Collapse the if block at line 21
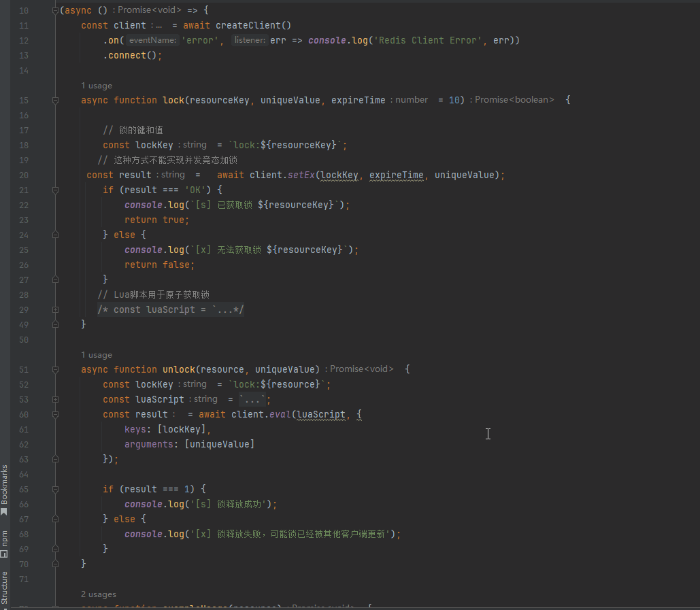Viewport: 700px width, 610px height. (x=55, y=190)
